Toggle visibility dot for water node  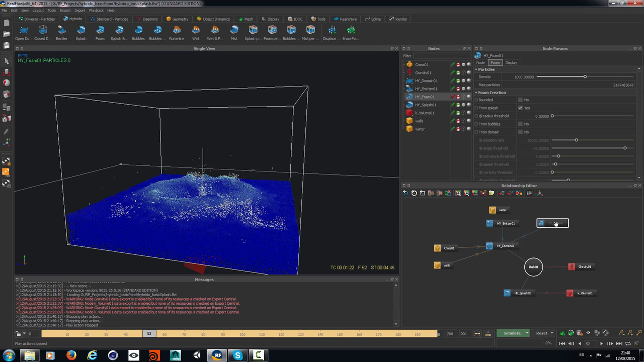tap(469, 129)
